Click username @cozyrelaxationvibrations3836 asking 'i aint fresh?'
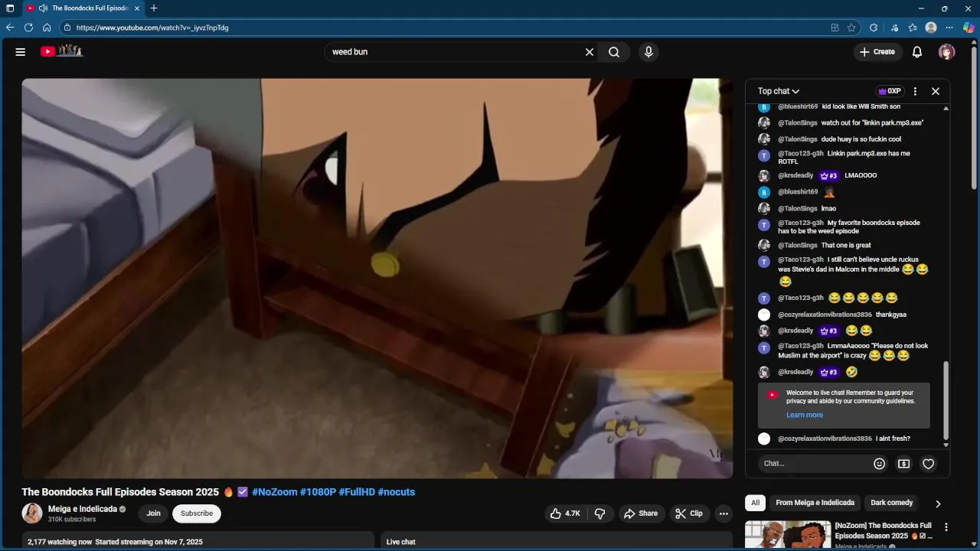 pyautogui.click(x=825, y=439)
